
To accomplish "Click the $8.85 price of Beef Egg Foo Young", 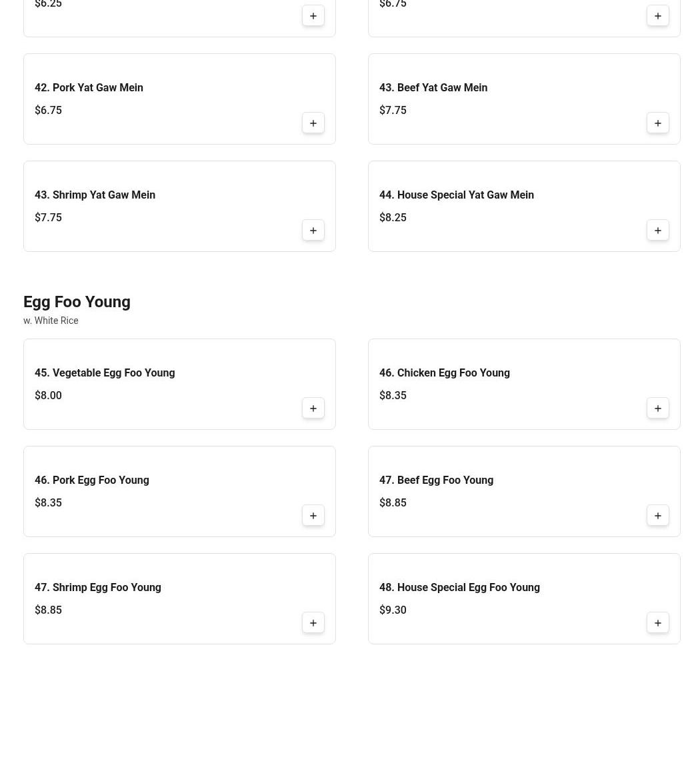I will pos(393,503).
